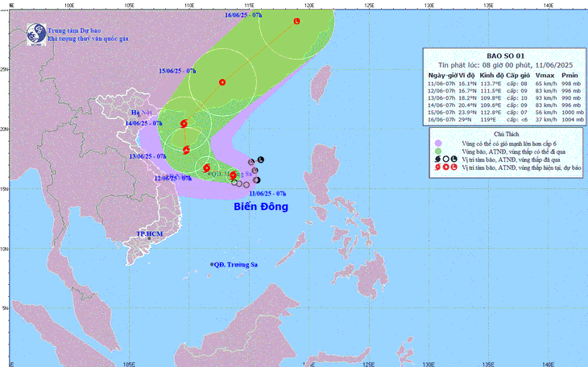
Task: Click the QĐ. Trường Sa location dot
Action: click(212, 264)
